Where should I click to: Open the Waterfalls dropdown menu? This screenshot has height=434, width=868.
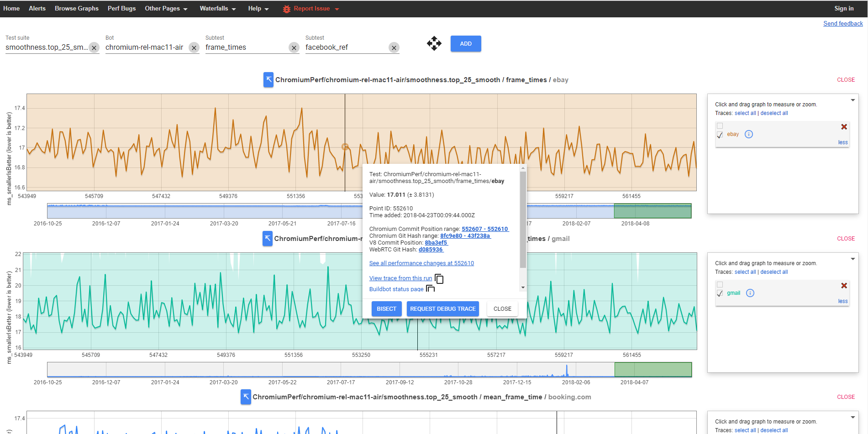pos(218,9)
